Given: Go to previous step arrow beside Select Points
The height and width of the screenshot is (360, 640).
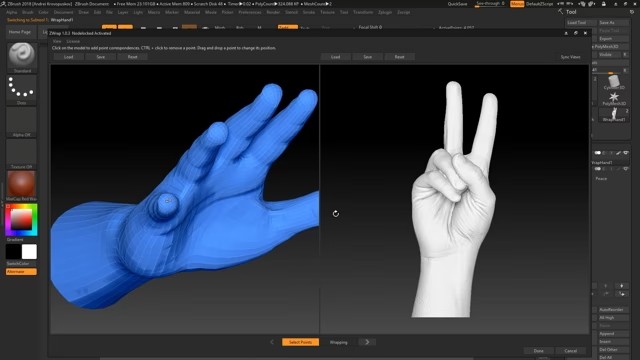Looking at the screenshot, I should pyautogui.click(x=272, y=342).
